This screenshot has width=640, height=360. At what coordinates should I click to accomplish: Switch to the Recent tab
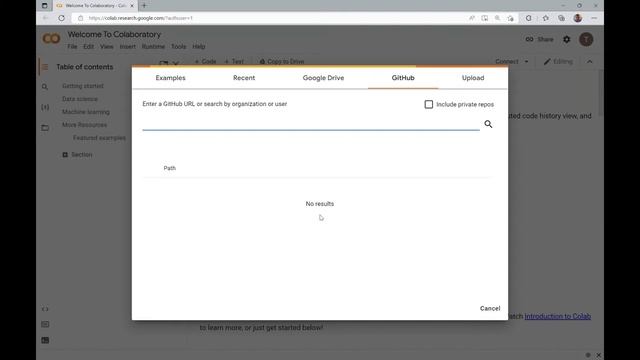[244, 78]
